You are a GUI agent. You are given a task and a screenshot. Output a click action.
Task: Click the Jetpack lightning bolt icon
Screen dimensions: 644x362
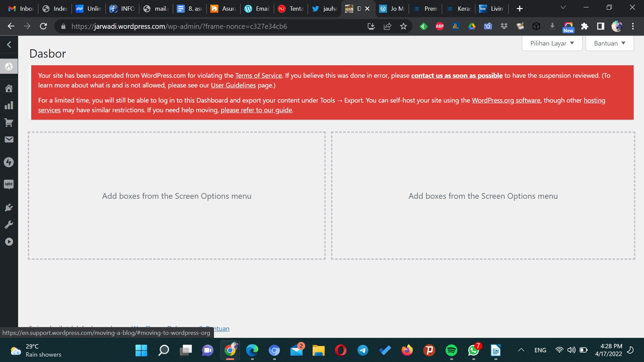click(x=9, y=162)
